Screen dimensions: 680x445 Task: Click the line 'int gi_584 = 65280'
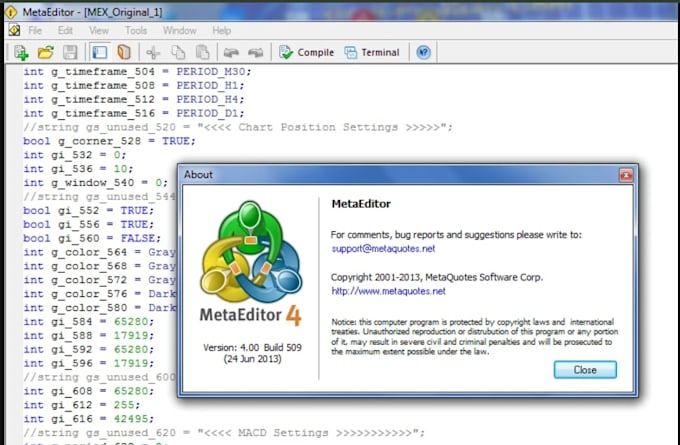point(88,321)
